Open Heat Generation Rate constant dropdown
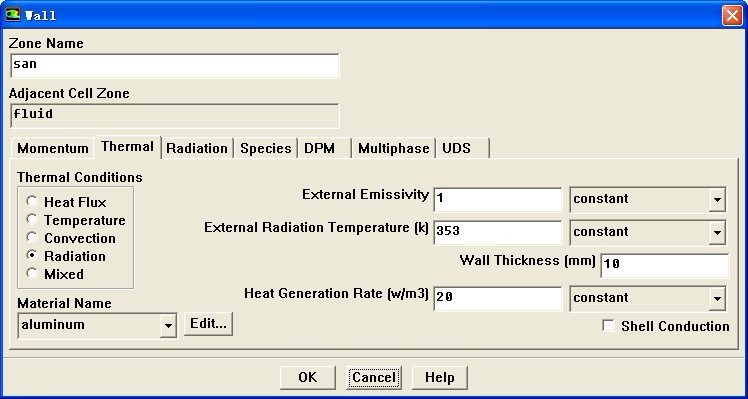 click(x=717, y=299)
